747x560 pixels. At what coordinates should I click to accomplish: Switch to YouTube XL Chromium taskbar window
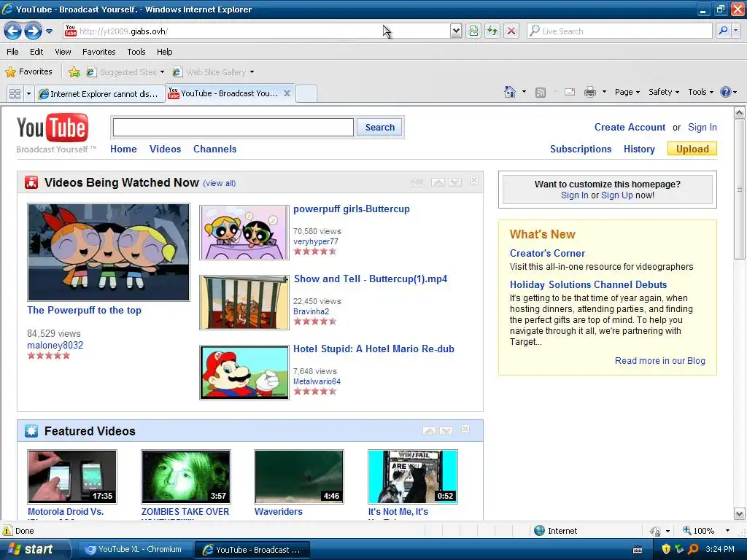pos(134,550)
